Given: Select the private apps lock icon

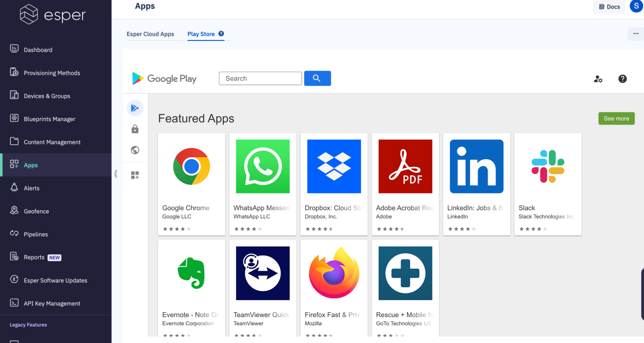Looking at the screenshot, I should 135,129.
